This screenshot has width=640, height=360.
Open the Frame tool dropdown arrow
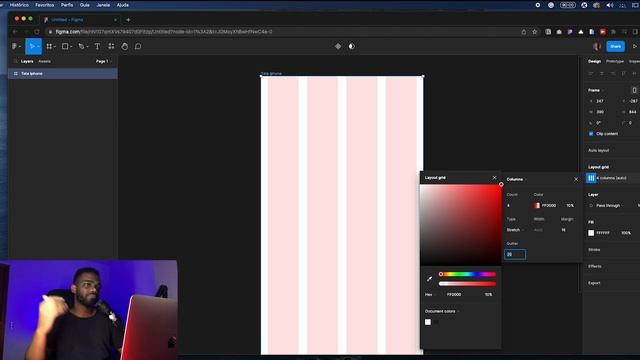tap(55, 47)
